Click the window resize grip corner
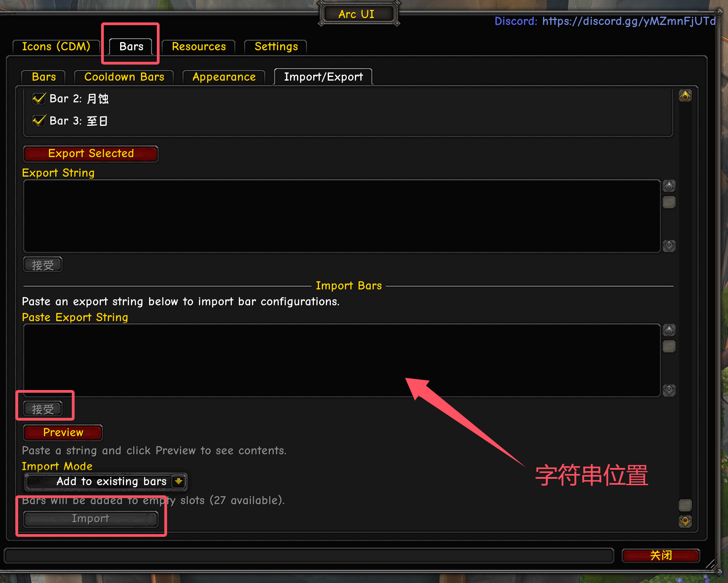 point(712,564)
